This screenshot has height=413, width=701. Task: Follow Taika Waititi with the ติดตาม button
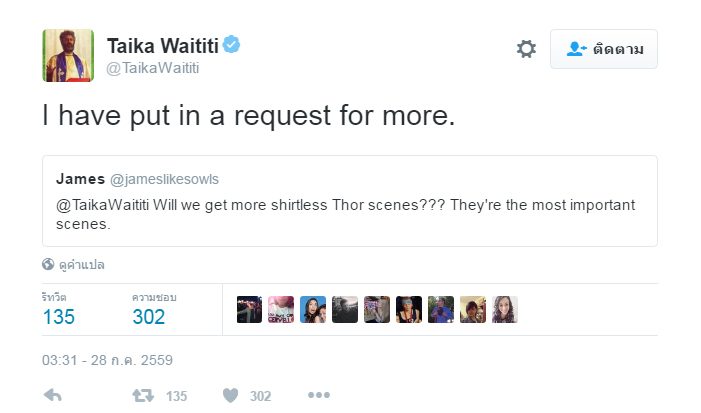[x=603, y=49]
